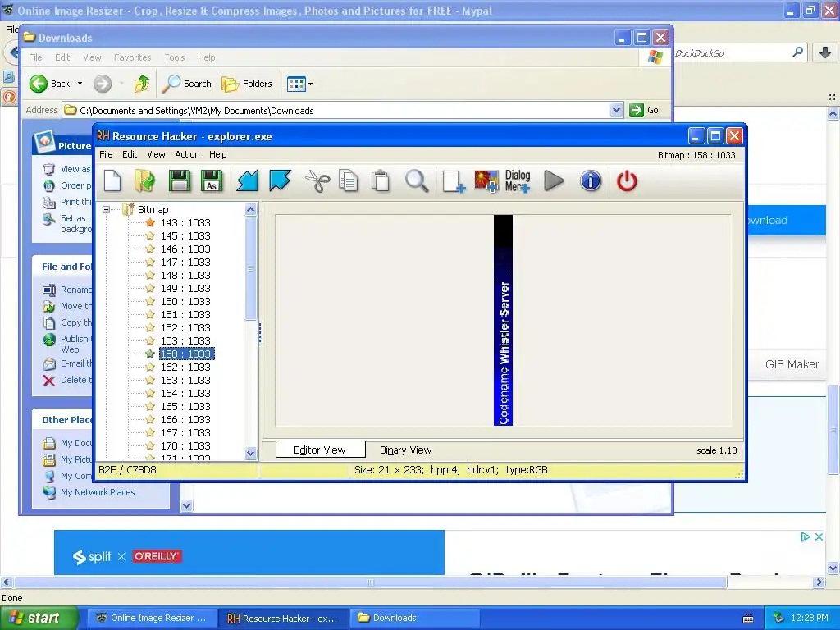This screenshot has width=840, height=630.
Task: Open File menu in Resource Hacker
Action: click(x=106, y=154)
